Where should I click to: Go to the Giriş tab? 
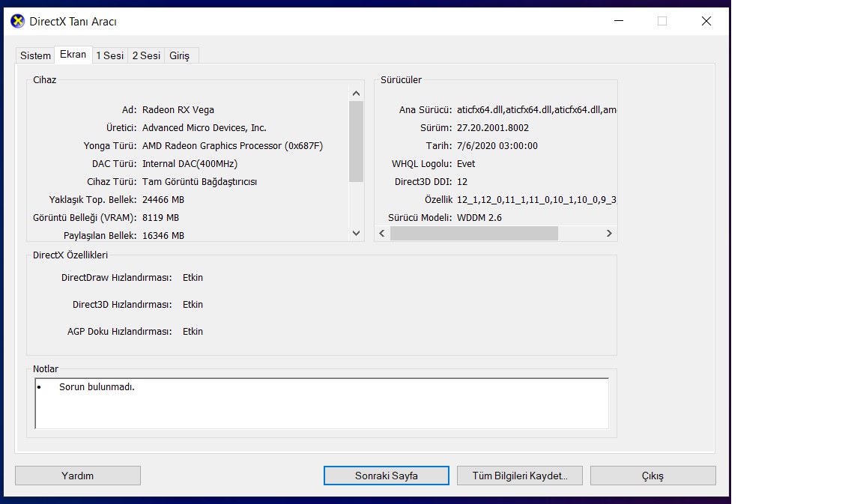[180, 55]
